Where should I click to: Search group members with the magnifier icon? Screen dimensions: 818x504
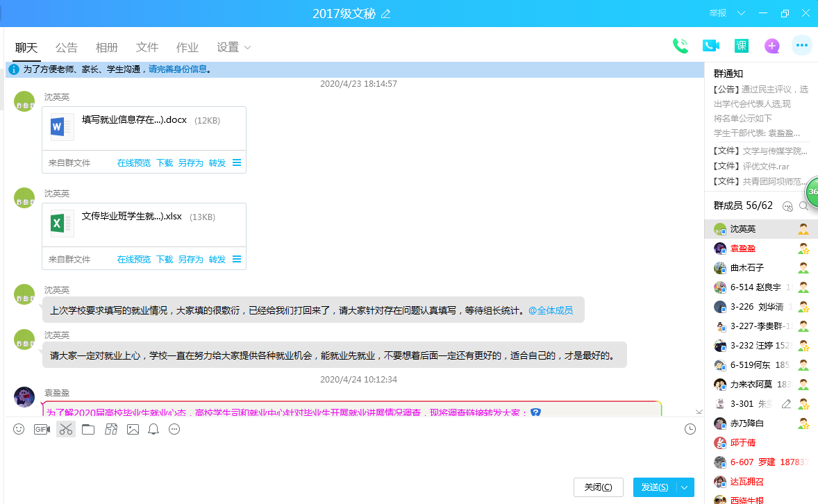click(803, 206)
